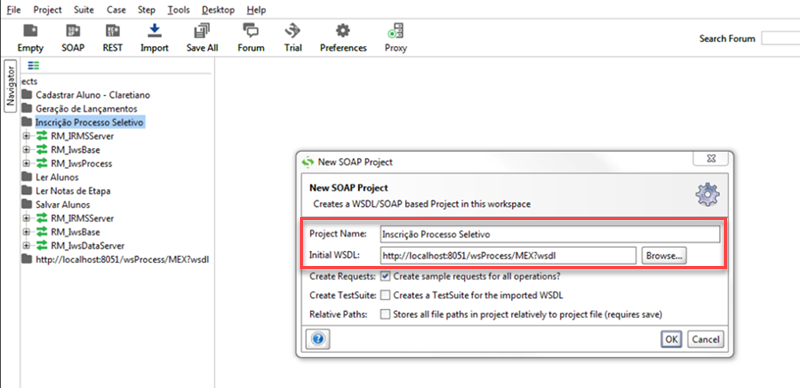Open the Forum toolbar icon

251,38
